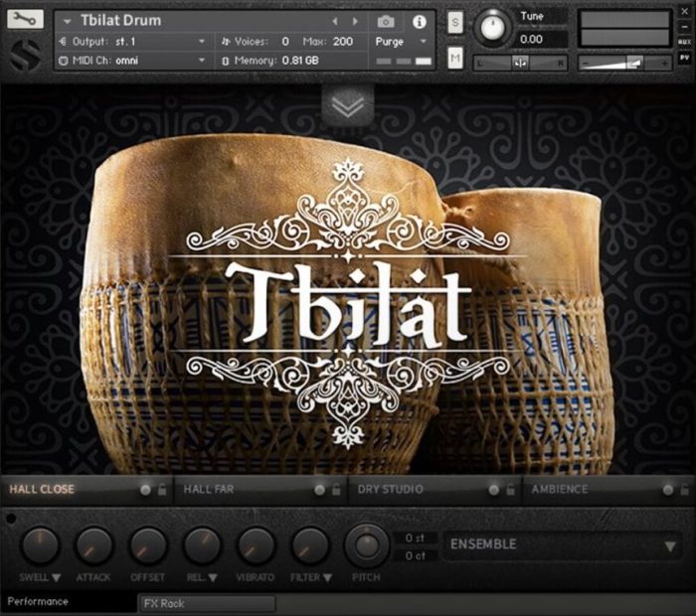Close the instrument with X button
The width and height of the screenshot is (696, 616).
click(x=684, y=12)
